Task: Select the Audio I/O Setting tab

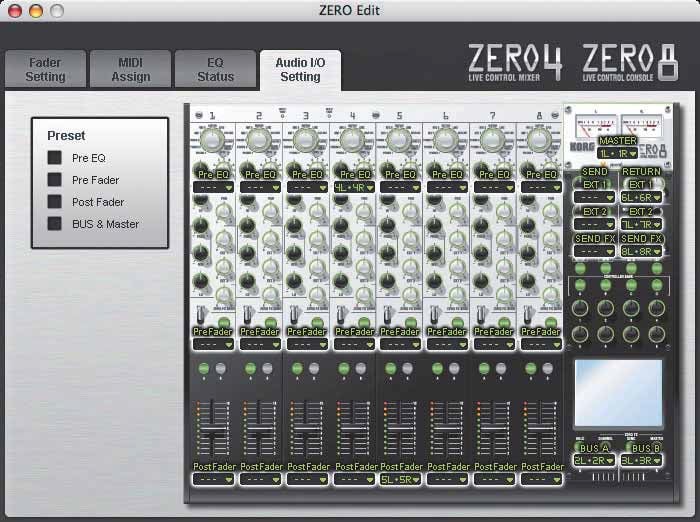Action: (300, 70)
